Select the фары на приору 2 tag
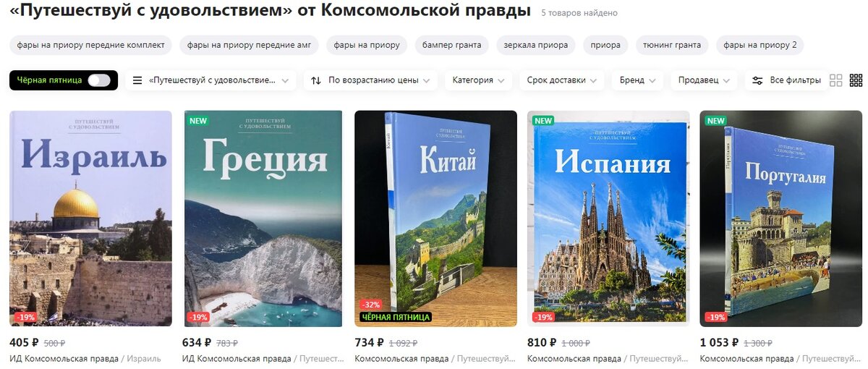Image resolution: width=868 pixels, height=369 pixels. (759, 45)
